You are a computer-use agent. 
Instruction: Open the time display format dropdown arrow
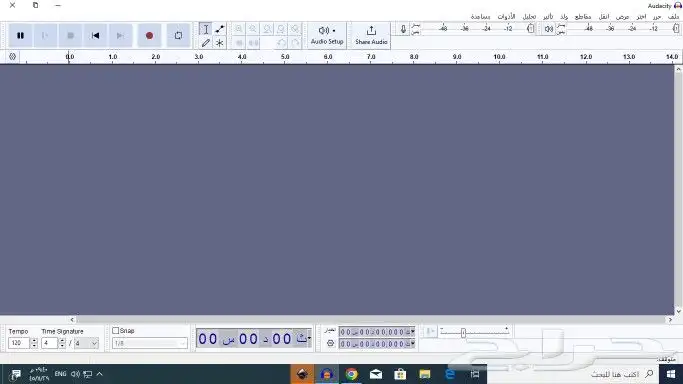click(309, 338)
